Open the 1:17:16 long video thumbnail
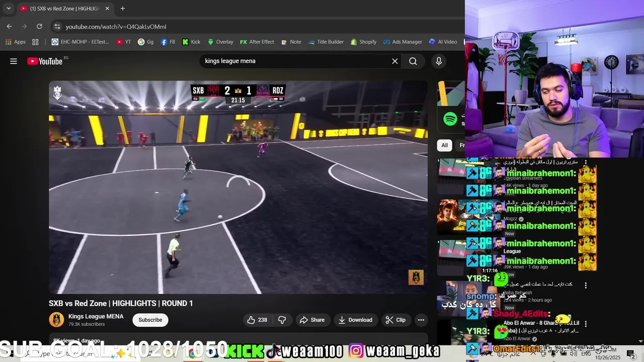This screenshot has height=362, width=644. tap(469, 257)
